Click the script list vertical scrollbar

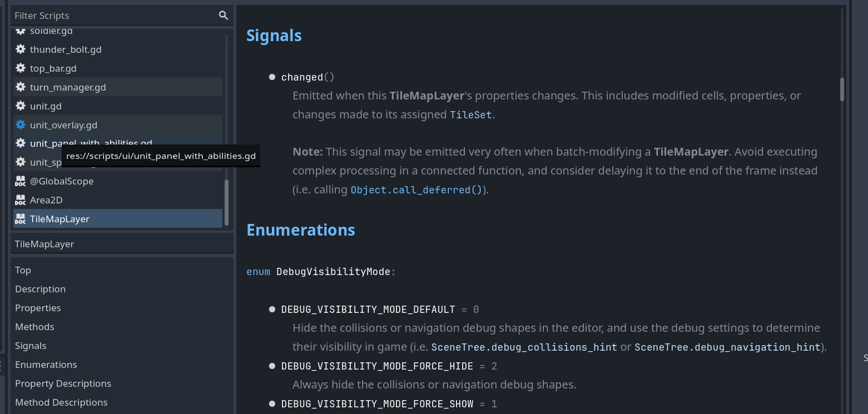coord(226,202)
